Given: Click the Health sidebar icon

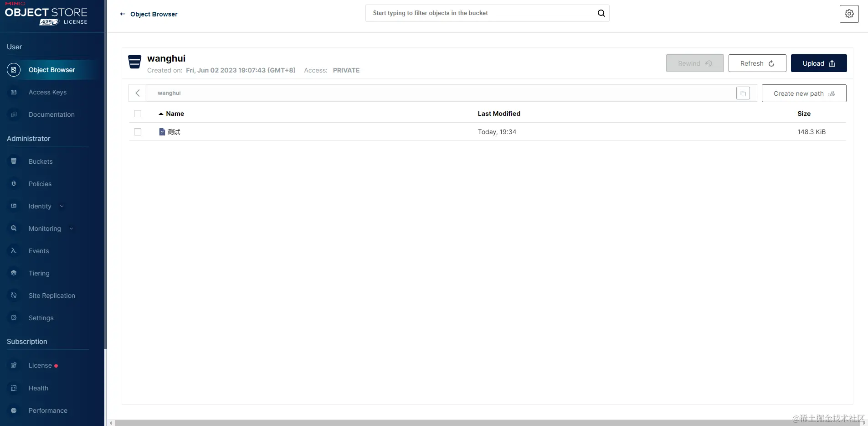Looking at the screenshot, I should click(x=14, y=388).
